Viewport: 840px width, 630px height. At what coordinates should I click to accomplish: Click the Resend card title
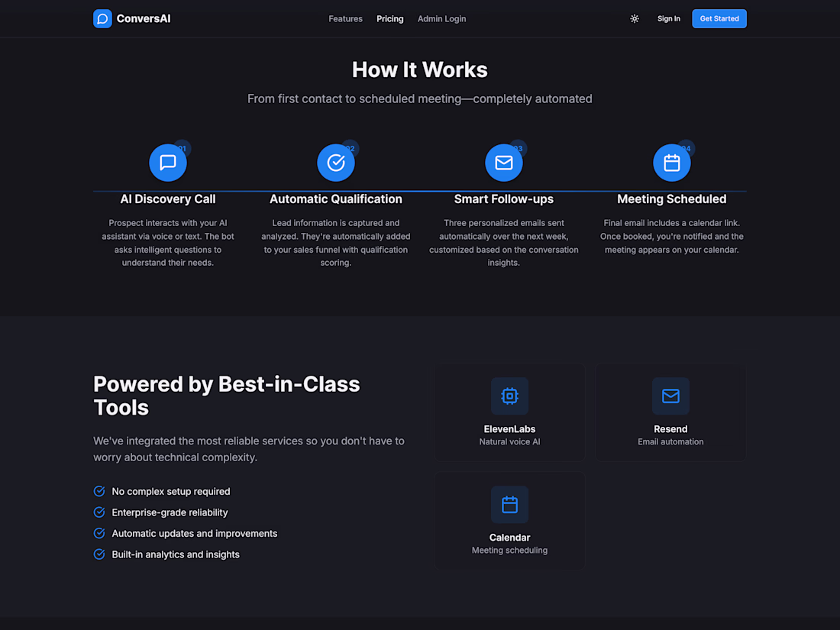670,429
